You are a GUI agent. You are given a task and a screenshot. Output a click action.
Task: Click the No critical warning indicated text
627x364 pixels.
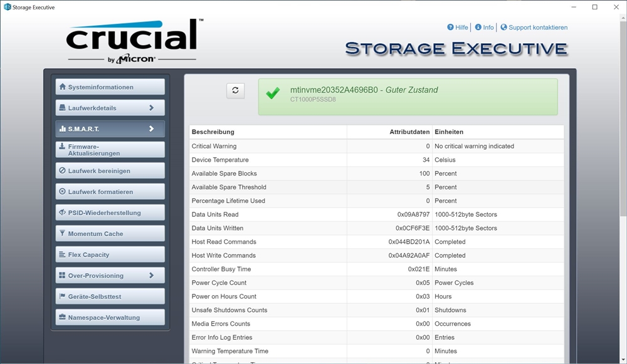click(474, 146)
